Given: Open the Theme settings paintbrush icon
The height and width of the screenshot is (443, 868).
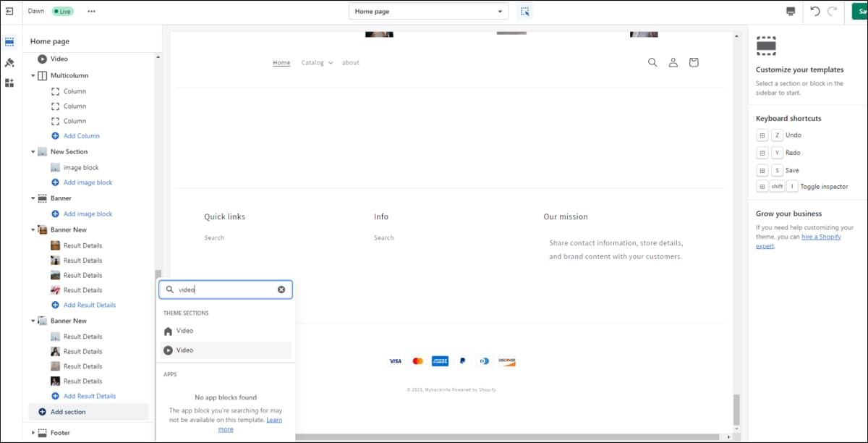Looking at the screenshot, I should pos(9,63).
